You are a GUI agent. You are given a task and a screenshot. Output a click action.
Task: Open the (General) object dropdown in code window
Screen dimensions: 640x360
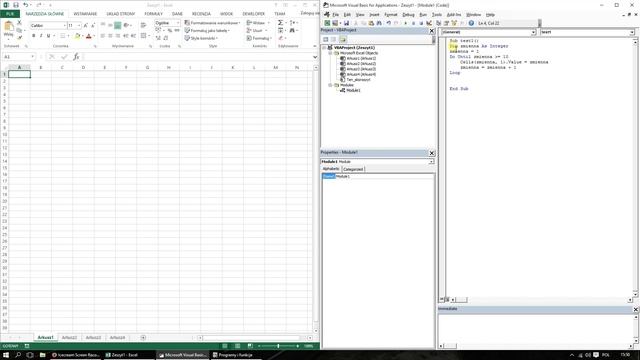pyautogui.click(x=533, y=32)
